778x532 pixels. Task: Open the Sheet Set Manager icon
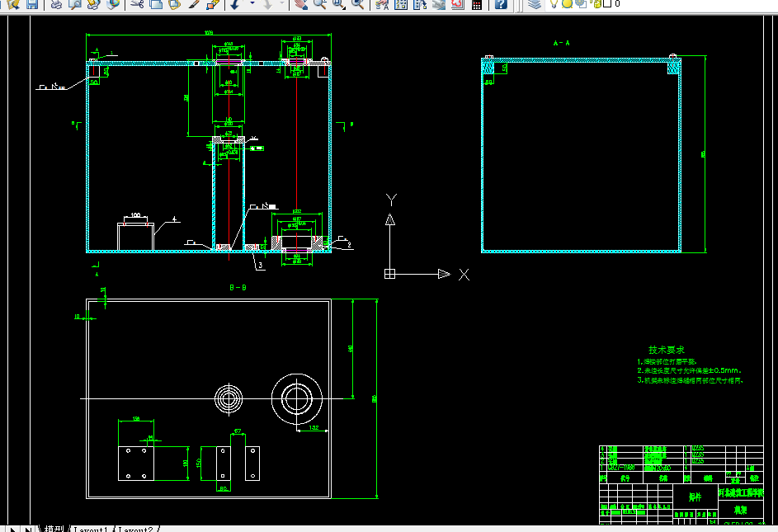click(439, 4)
